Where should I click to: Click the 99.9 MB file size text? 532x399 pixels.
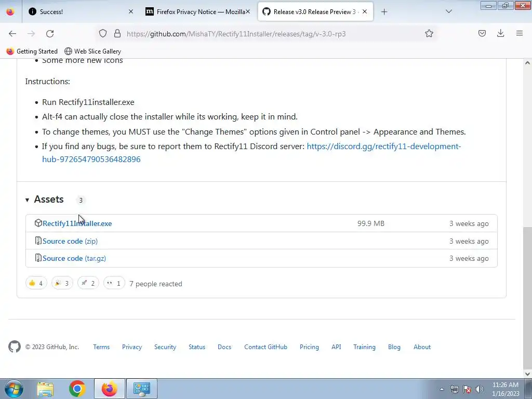point(371,223)
